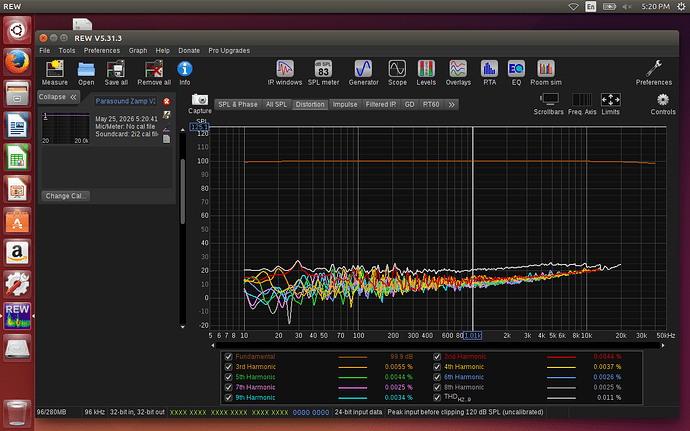Toggle the 4th Harmonic checkbox

[437, 367]
